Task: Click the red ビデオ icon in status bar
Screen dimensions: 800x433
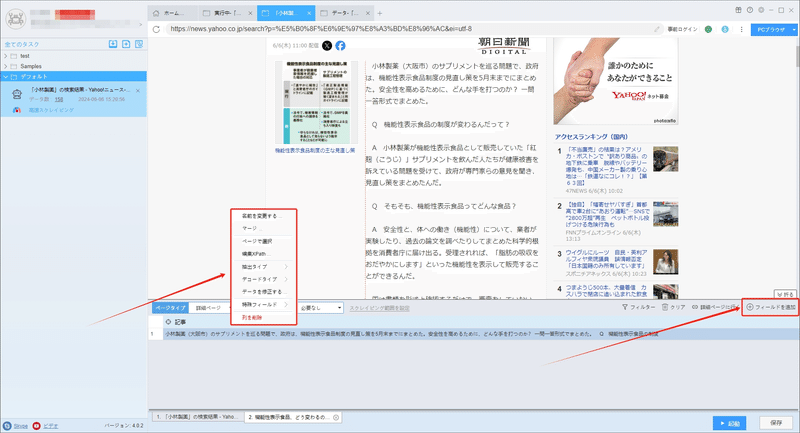Action: pos(36,426)
